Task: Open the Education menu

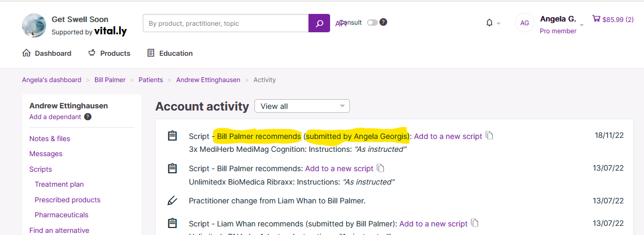Action: pyautogui.click(x=170, y=53)
